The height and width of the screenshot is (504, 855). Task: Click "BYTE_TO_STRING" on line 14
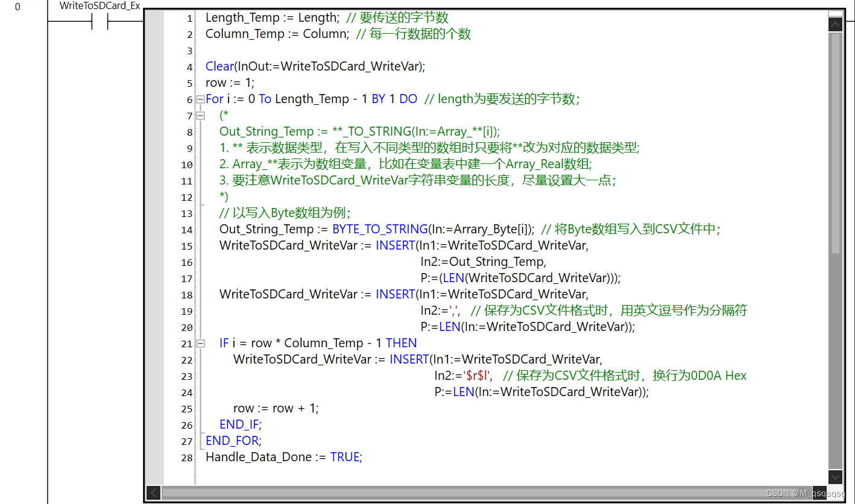380,230
